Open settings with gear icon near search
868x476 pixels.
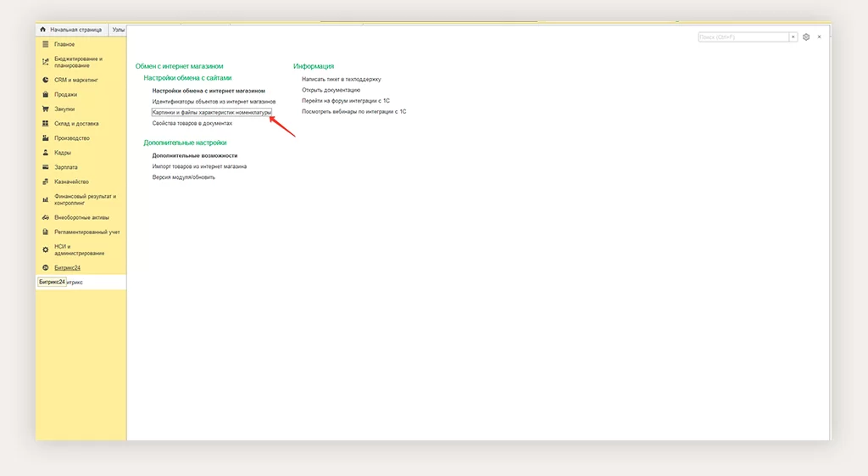click(x=806, y=37)
